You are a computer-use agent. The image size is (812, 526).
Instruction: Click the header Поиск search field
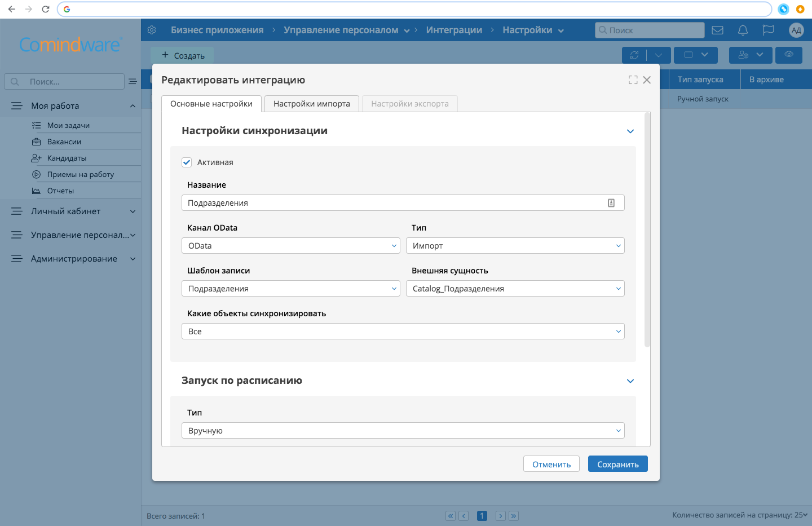pyautogui.click(x=650, y=30)
